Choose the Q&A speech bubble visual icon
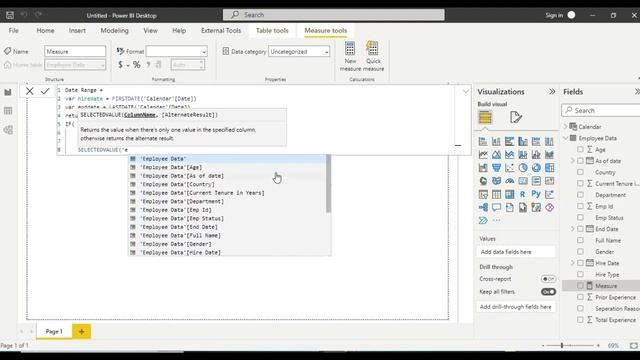 (496, 207)
